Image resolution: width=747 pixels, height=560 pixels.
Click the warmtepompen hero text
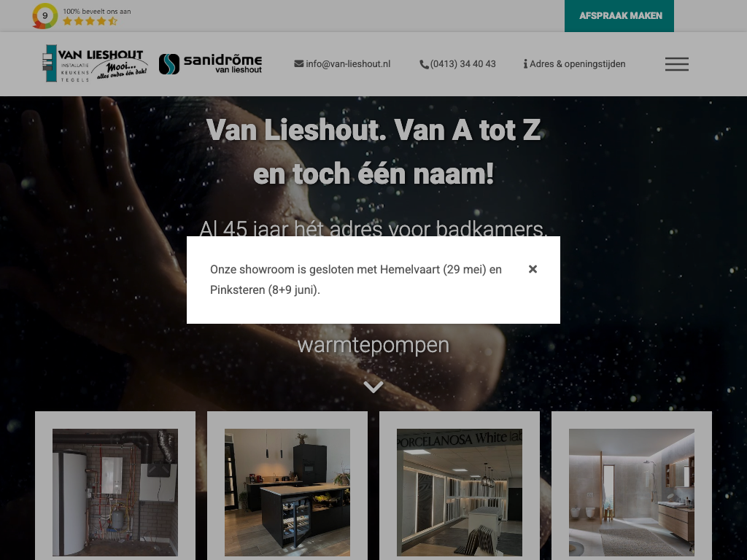373,345
